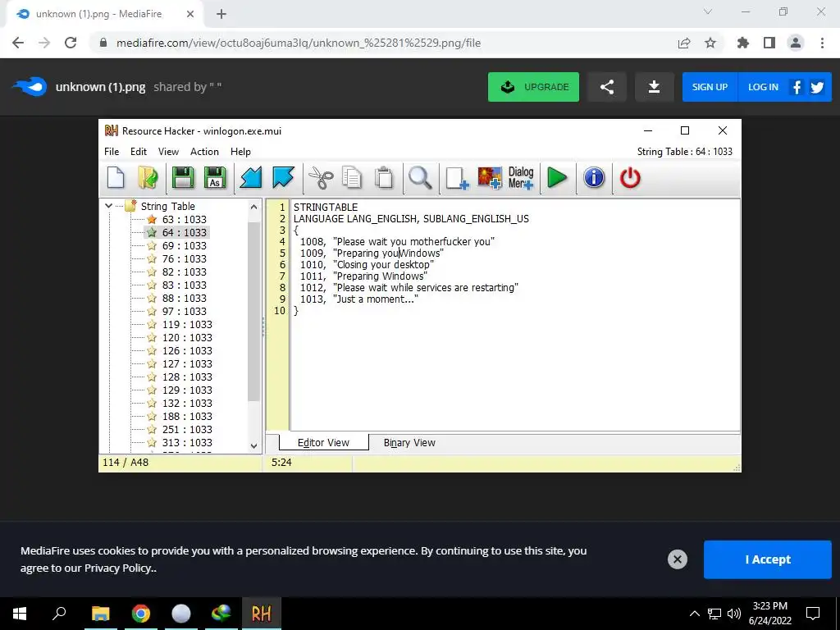Open Chrome side panel icon
Viewport: 840px width, 630px height.
point(769,43)
